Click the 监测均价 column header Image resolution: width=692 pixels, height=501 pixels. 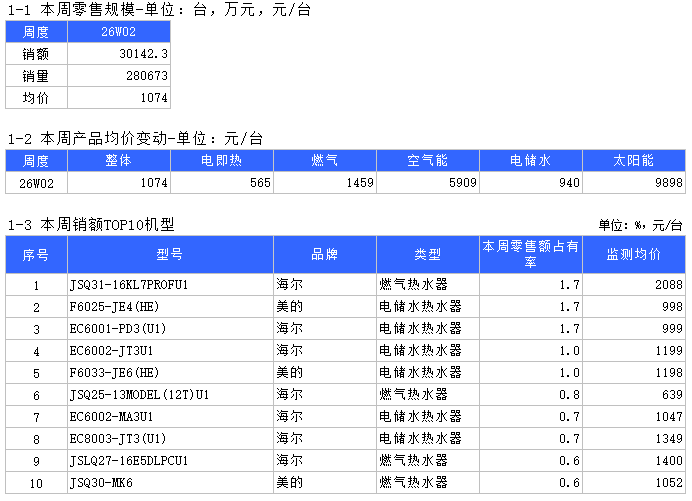click(633, 254)
